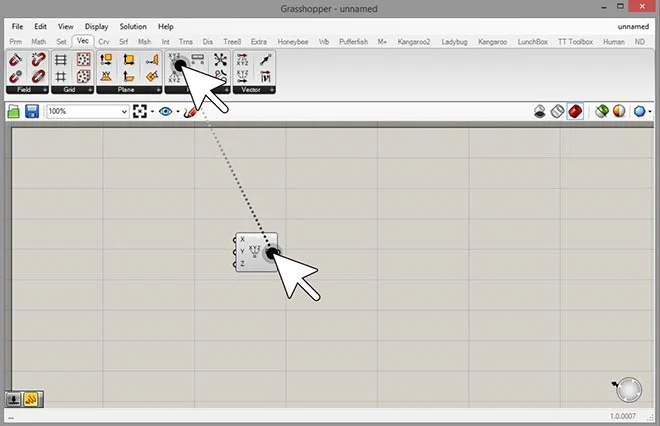Switch to the Prm tab
The width and height of the screenshot is (660, 426).
pos(16,42)
